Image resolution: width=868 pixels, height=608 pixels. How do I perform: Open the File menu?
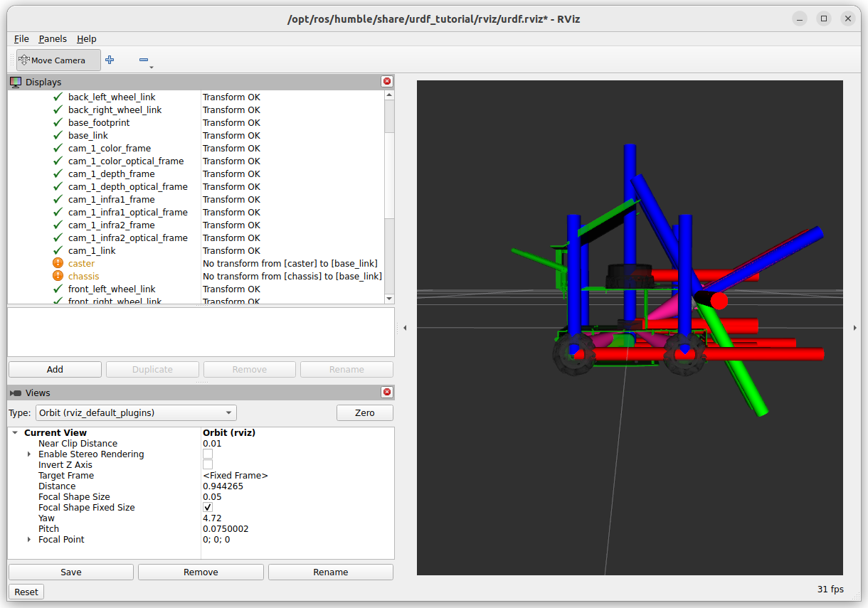(21, 39)
